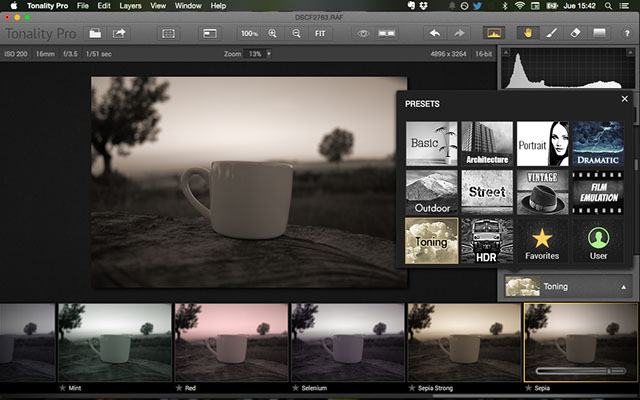The image size is (640, 400).
Task: Open the Zoom percentage dropdown
Action: click(x=269, y=53)
